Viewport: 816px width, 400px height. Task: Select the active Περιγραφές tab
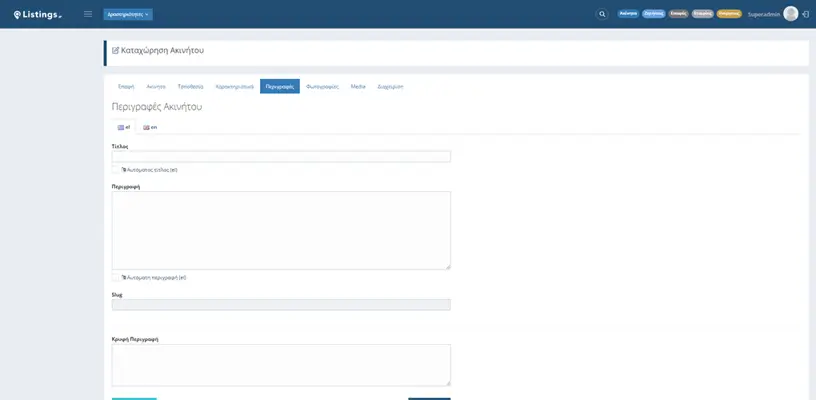tap(280, 86)
